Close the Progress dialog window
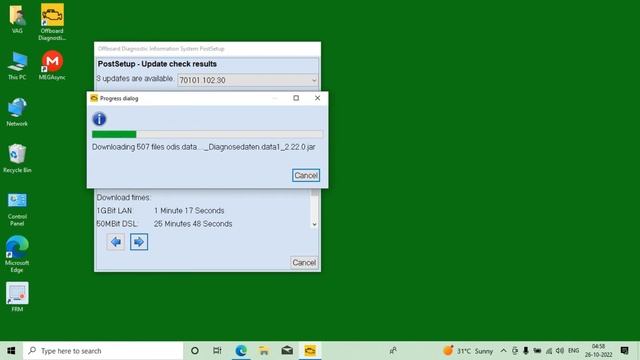Screen dimensions: 640x360 click(x=317, y=98)
